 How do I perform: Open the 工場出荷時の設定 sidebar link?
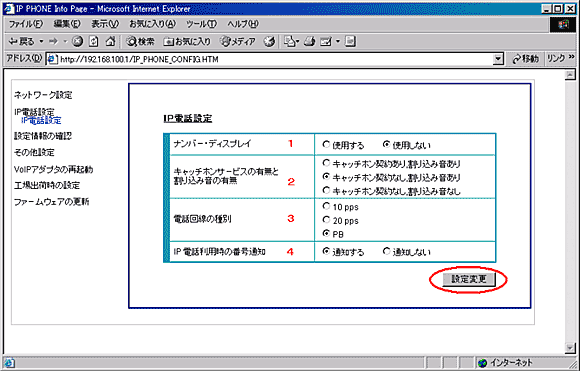click(x=47, y=185)
